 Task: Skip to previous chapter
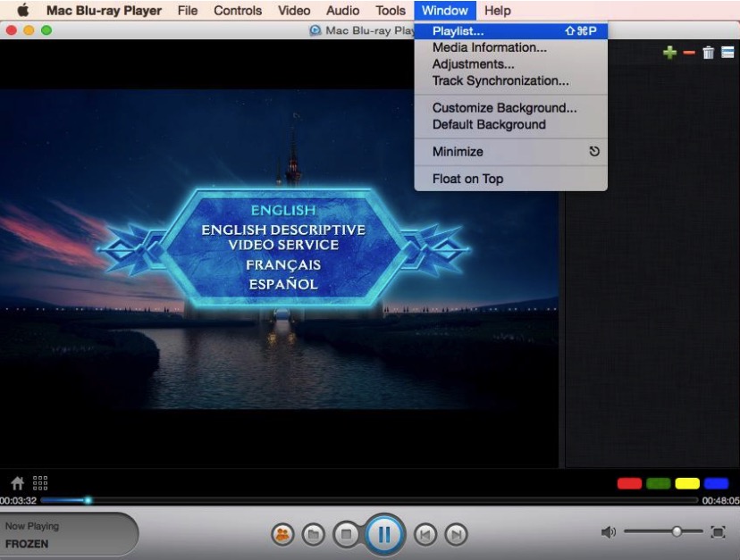(x=425, y=534)
